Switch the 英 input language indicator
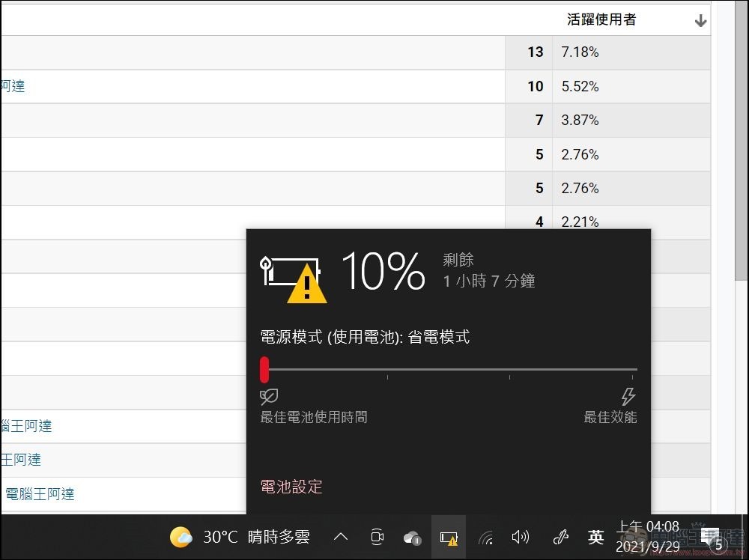 [596, 537]
